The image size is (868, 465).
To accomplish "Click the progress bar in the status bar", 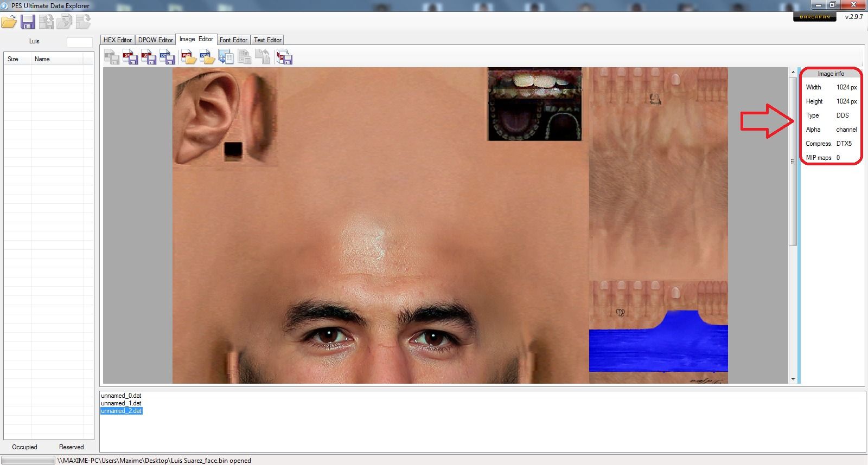I will (x=28, y=461).
